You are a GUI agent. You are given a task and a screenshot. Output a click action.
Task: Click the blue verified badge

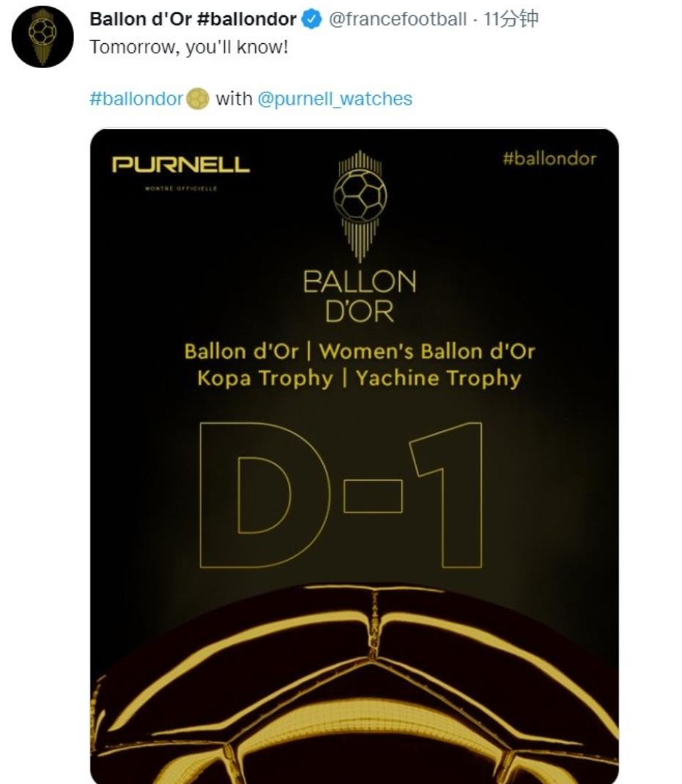[x=313, y=19]
